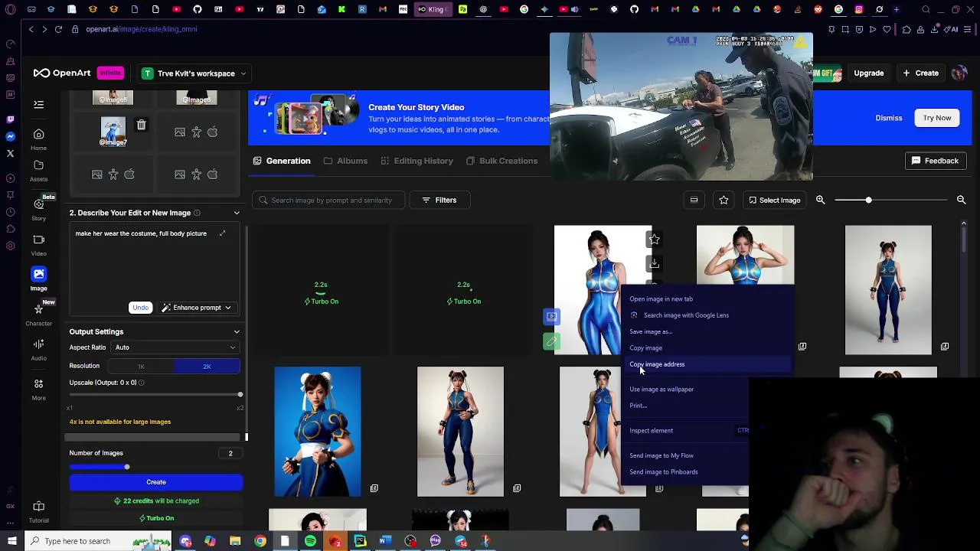Click the Try Now button
The image size is (980, 551).
(936, 118)
